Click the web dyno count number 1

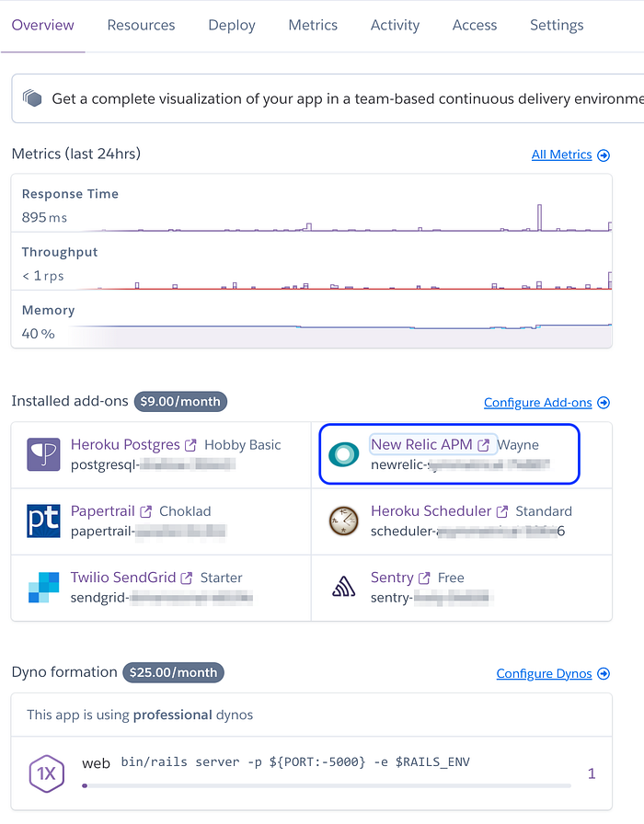coord(592,773)
